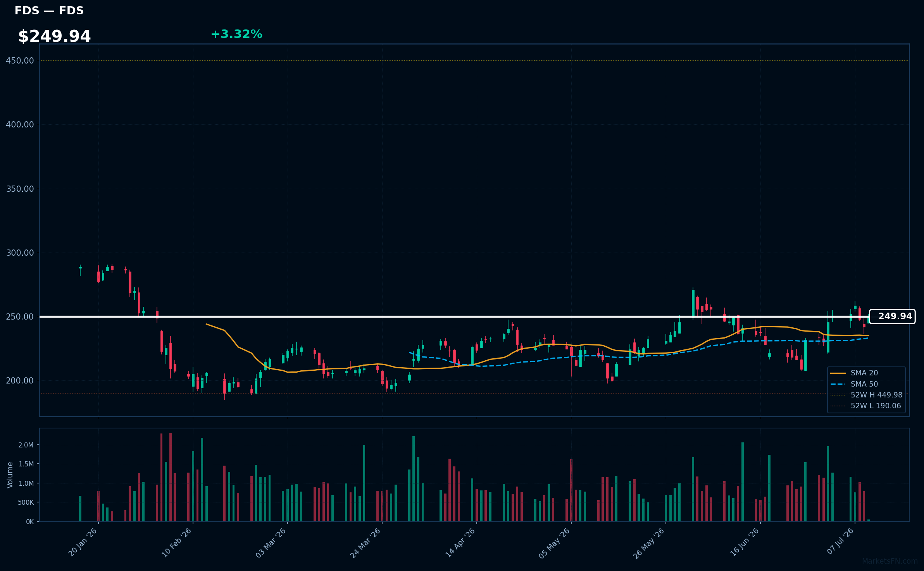Click the 350.00 y-axis label

pyautogui.click(x=20, y=189)
